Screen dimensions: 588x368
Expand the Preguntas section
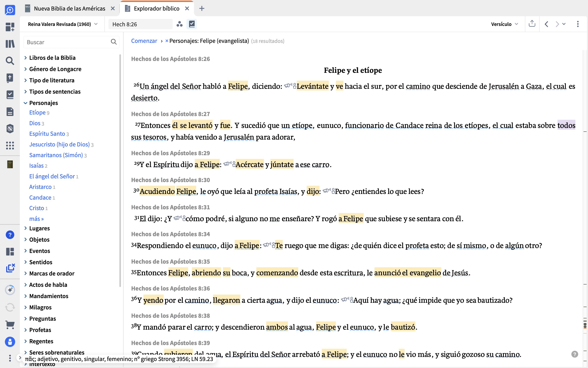click(x=25, y=319)
